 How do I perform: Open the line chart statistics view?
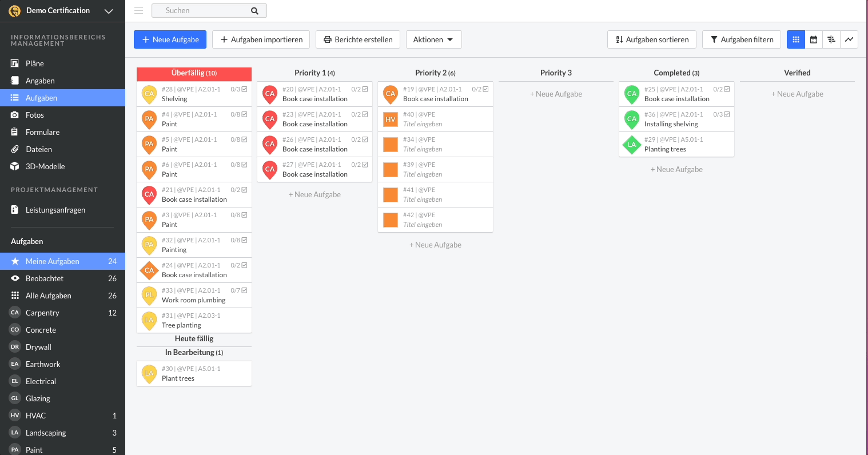point(849,39)
